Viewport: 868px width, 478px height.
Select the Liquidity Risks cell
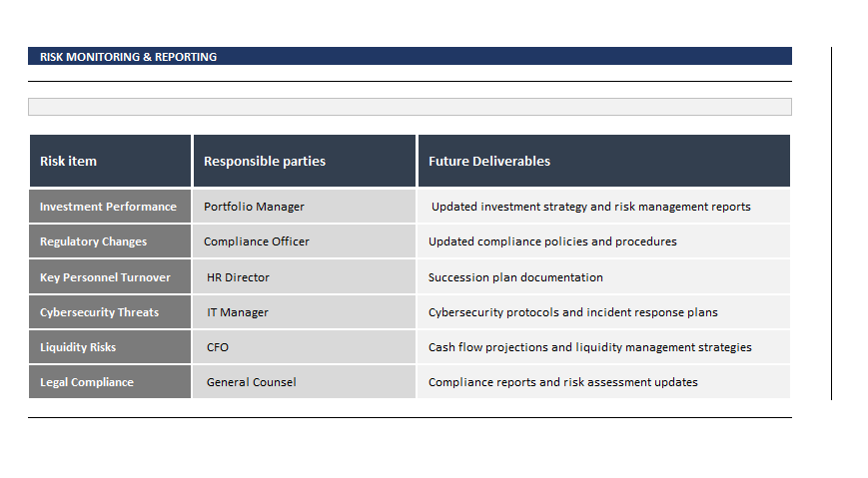pyautogui.click(x=110, y=347)
